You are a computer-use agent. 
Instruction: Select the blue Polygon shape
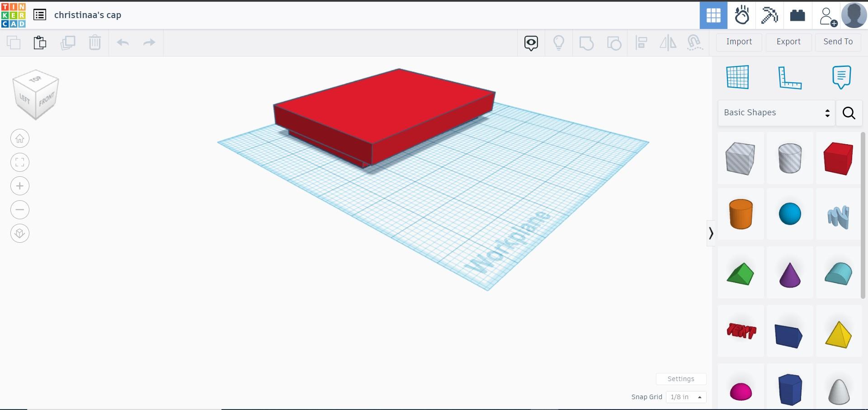click(x=790, y=390)
